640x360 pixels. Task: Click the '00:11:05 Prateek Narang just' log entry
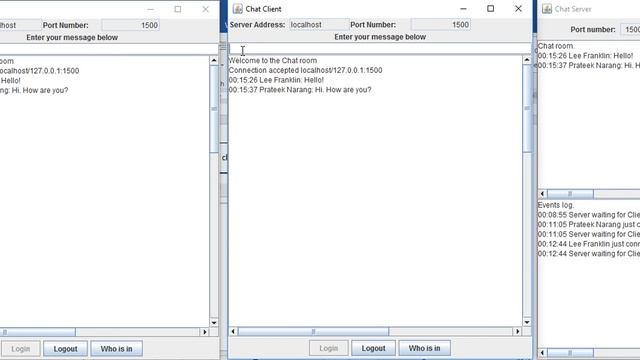589,224
